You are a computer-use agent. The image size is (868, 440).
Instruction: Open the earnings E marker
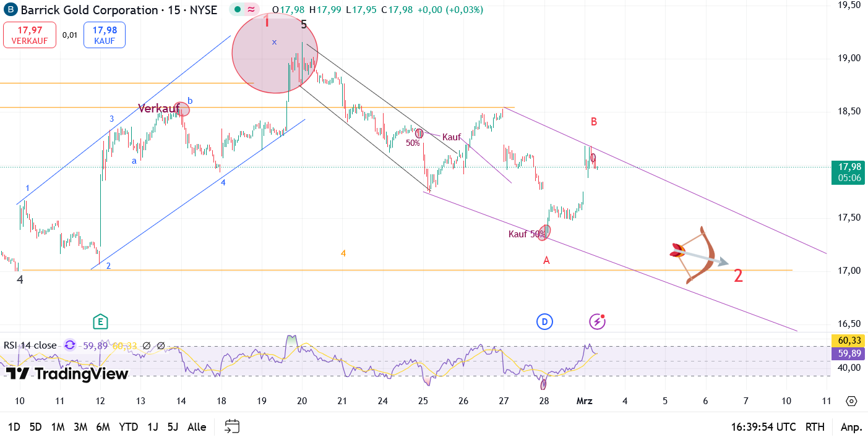100,321
